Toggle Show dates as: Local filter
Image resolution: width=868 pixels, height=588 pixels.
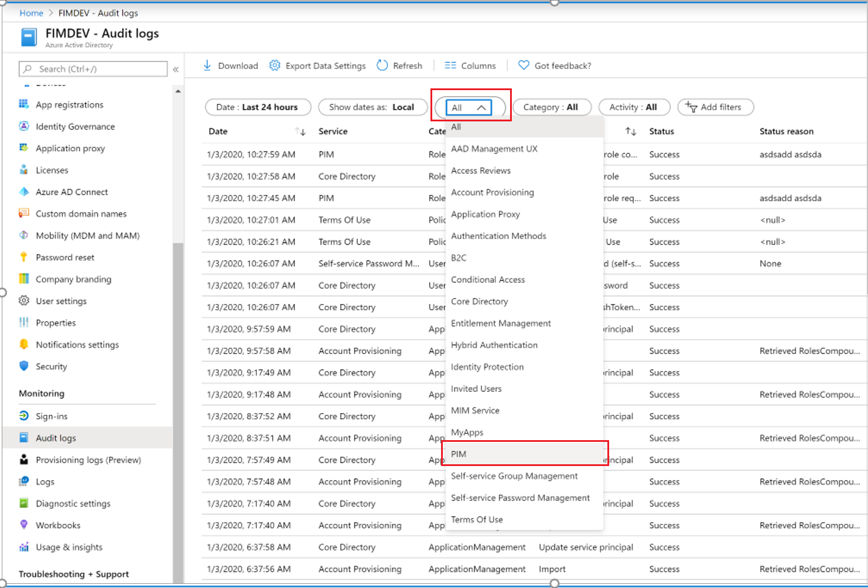(372, 107)
